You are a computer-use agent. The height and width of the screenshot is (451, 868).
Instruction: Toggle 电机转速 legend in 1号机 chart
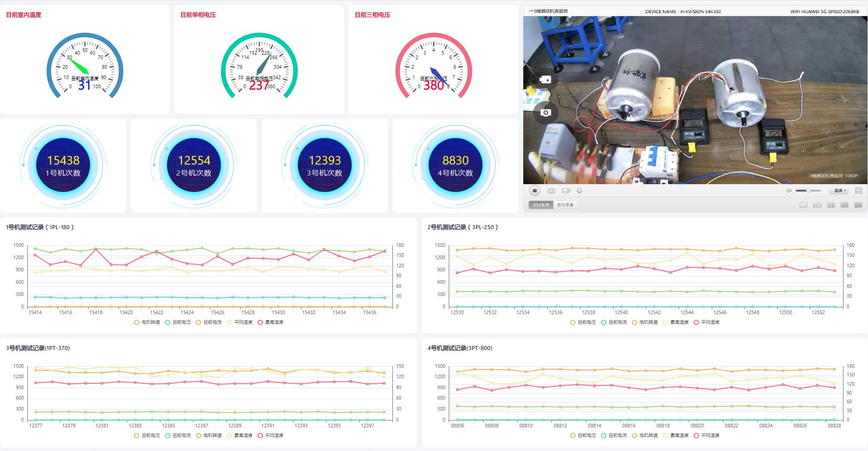pos(147,322)
